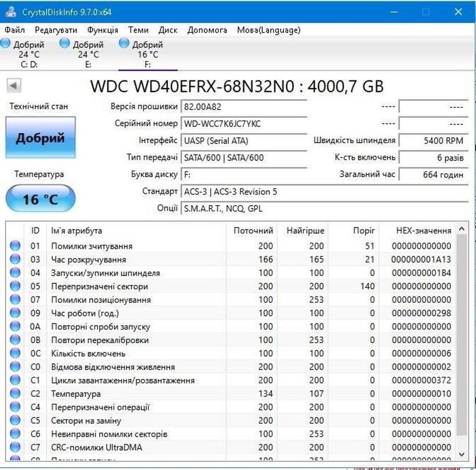Click the standard field ACS-3 Revision 5
Image resolution: width=476 pixels, height=470 pixels.
coord(325,191)
